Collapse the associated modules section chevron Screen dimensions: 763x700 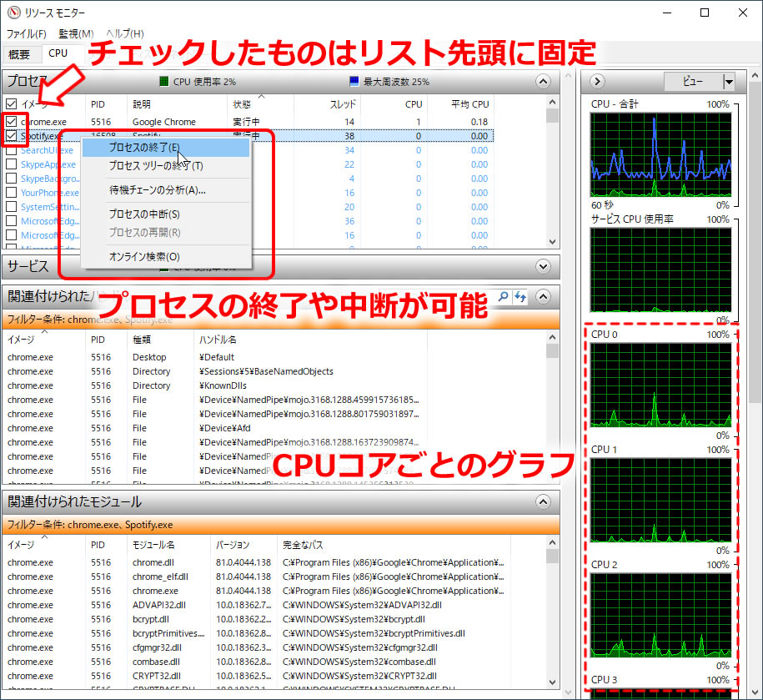543,501
